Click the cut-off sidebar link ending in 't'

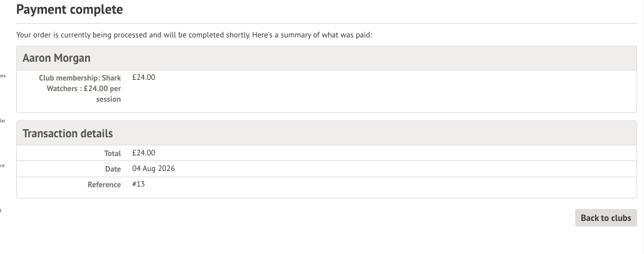(1, 210)
